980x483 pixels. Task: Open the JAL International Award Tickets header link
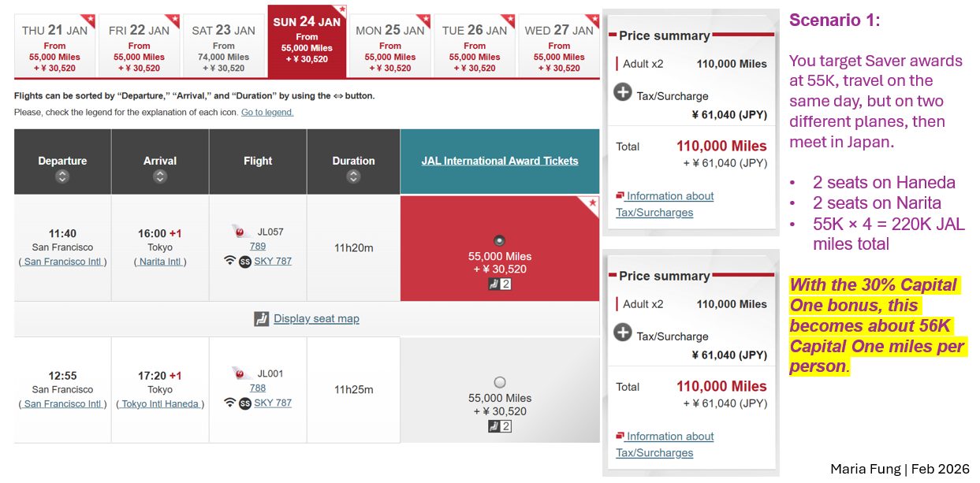pos(499,161)
